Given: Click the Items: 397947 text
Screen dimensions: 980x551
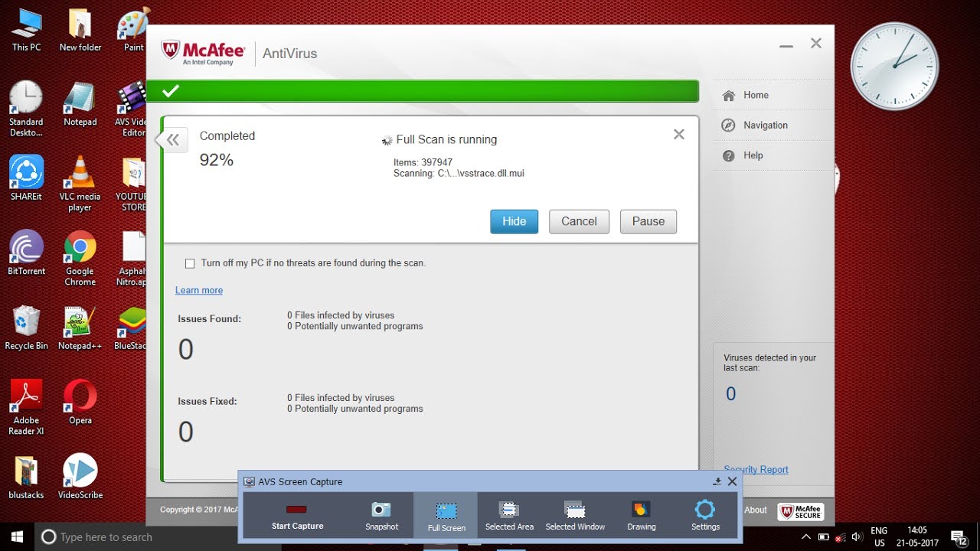Looking at the screenshot, I should (x=423, y=162).
